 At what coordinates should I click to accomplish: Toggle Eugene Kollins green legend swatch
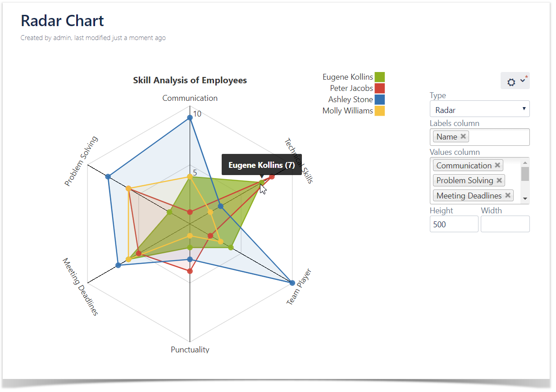point(379,77)
